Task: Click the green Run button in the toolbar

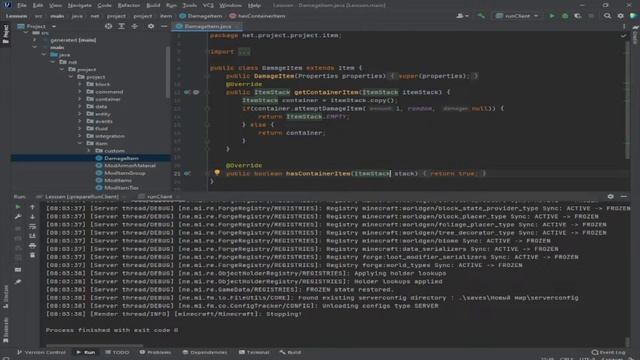Action: click(552, 16)
